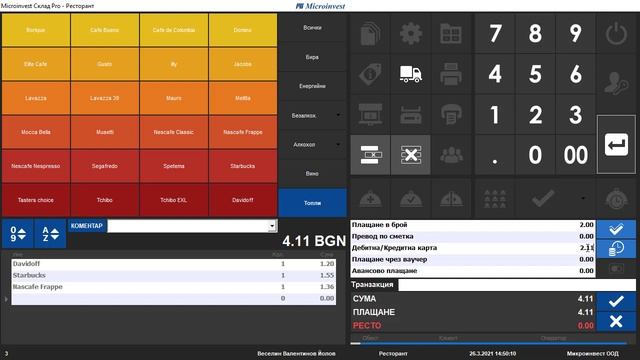Tap keypad digit 5

pyautogui.click(x=535, y=74)
